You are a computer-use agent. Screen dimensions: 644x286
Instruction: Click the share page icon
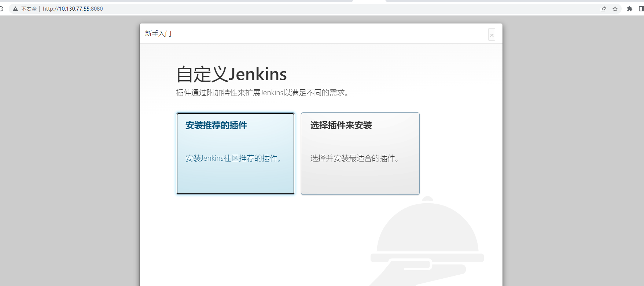point(603,9)
